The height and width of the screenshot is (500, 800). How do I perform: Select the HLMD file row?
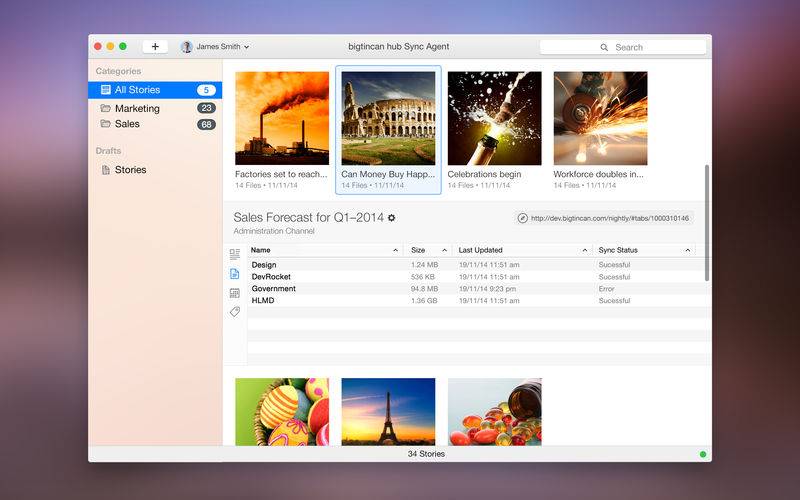tap(479, 301)
